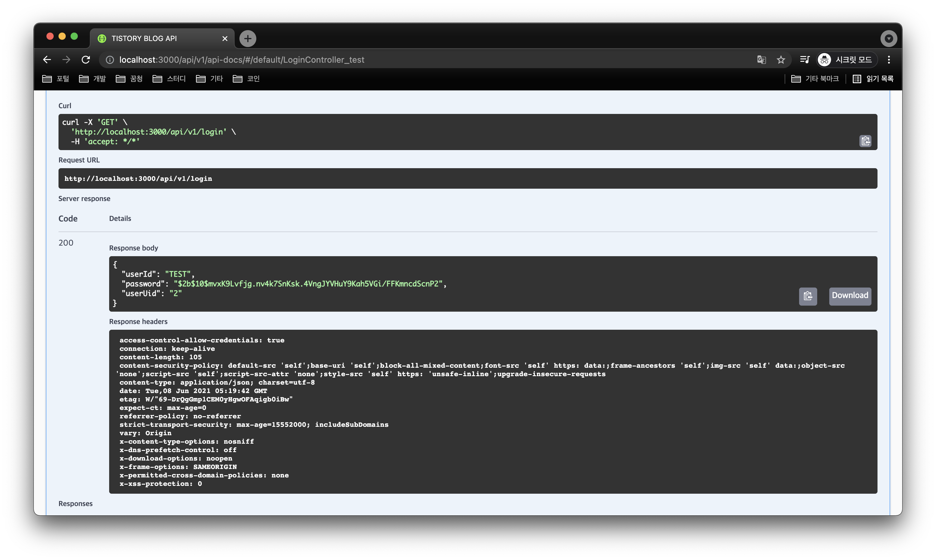Expand the tab search dropdown arrow
The width and height of the screenshot is (936, 560).
coord(888,39)
